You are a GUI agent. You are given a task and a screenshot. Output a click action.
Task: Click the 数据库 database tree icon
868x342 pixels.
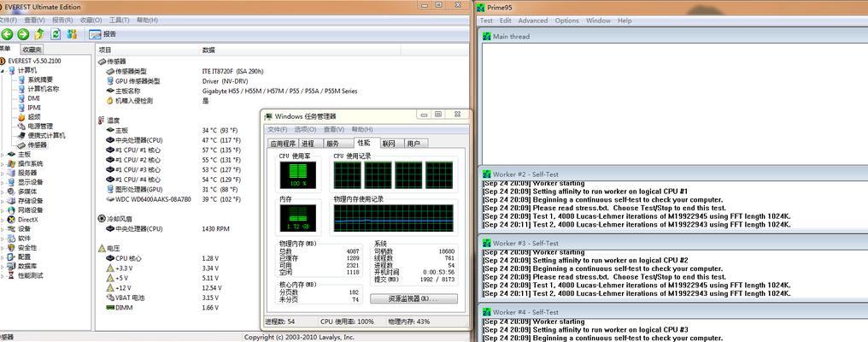(12, 266)
